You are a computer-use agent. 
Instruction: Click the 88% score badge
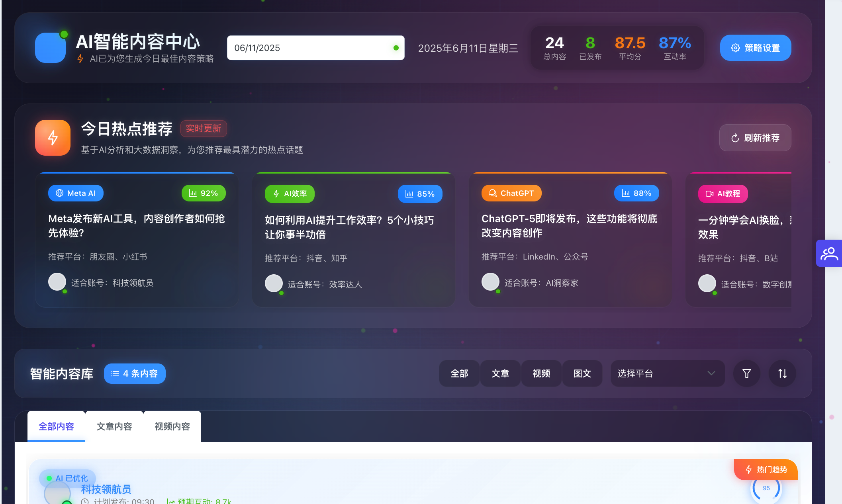(636, 193)
